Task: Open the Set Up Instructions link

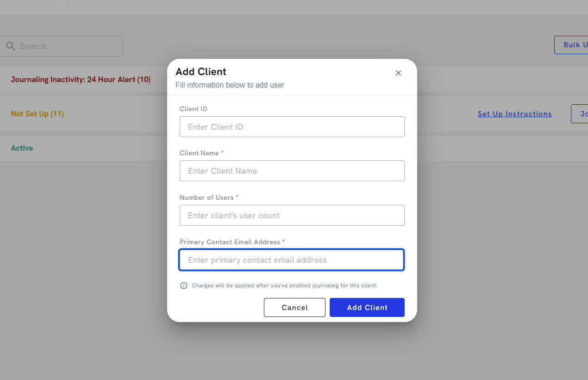Action: point(514,114)
